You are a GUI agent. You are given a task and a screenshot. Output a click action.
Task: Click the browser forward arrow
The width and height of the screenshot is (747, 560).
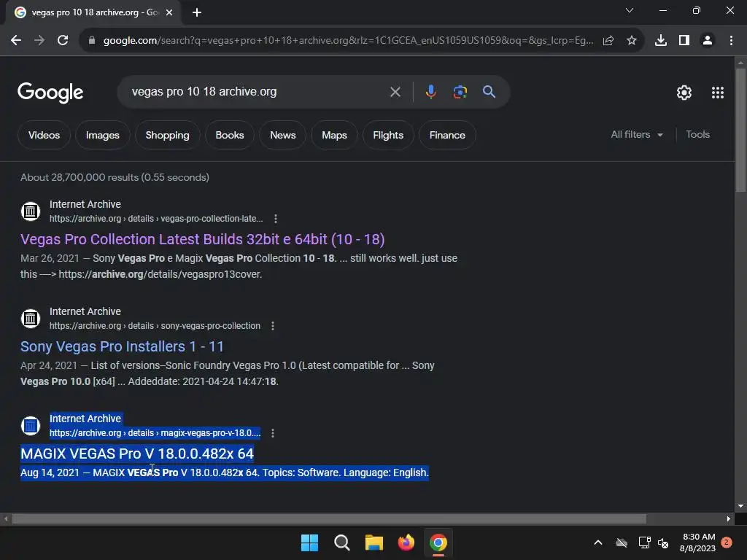39,41
